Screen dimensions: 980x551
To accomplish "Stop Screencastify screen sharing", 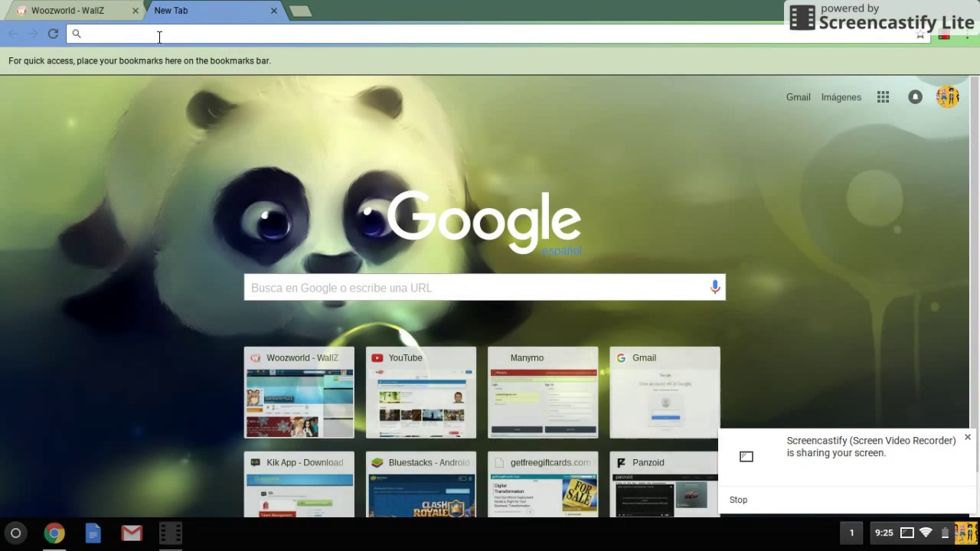I will [738, 500].
